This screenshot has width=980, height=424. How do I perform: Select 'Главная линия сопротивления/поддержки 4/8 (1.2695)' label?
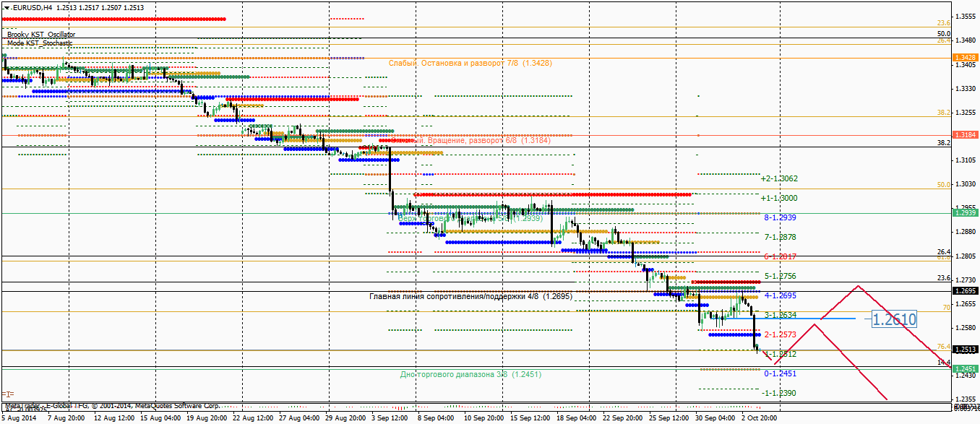[x=470, y=296]
